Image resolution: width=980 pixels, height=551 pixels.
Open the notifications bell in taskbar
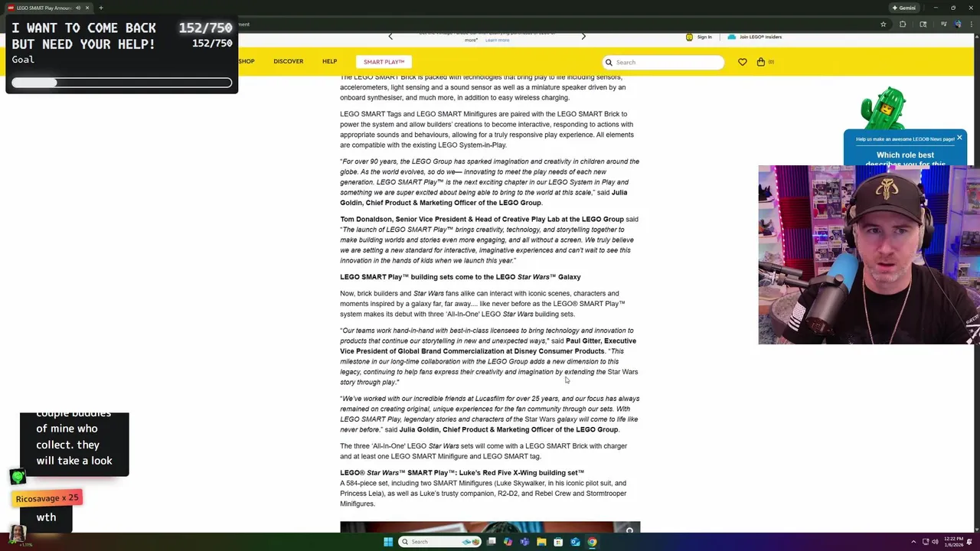click(x=969, y=542)
